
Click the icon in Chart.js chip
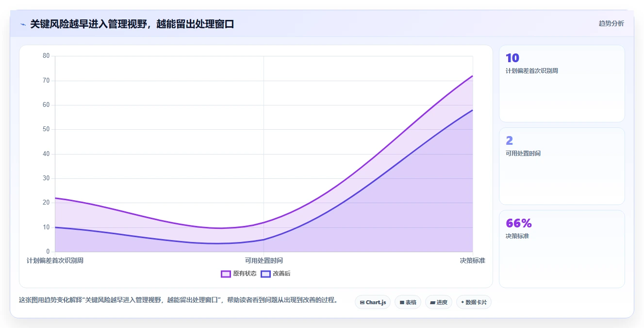pyautogui.click(x=362, y=302)
